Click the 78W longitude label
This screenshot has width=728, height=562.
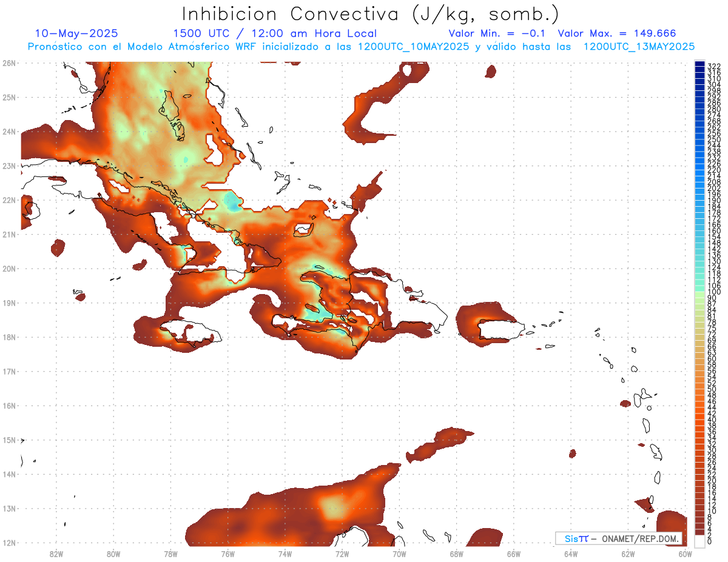tap(170, 554)
